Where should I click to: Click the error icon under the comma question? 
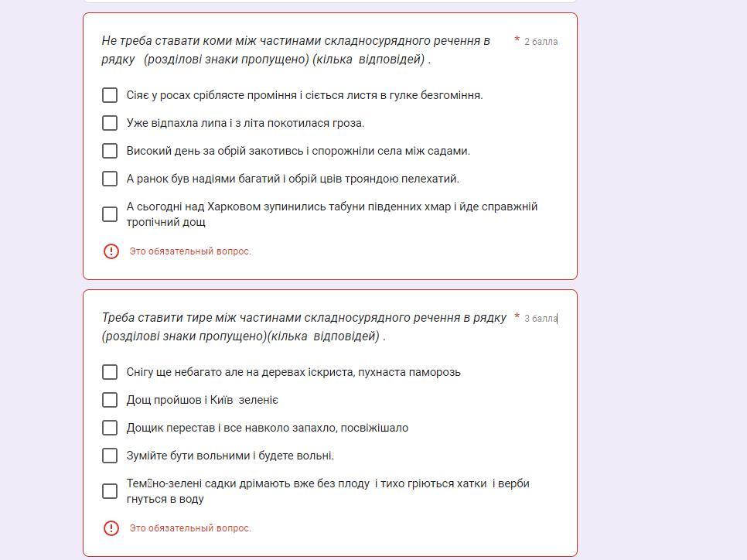click(x=111, y=251)
